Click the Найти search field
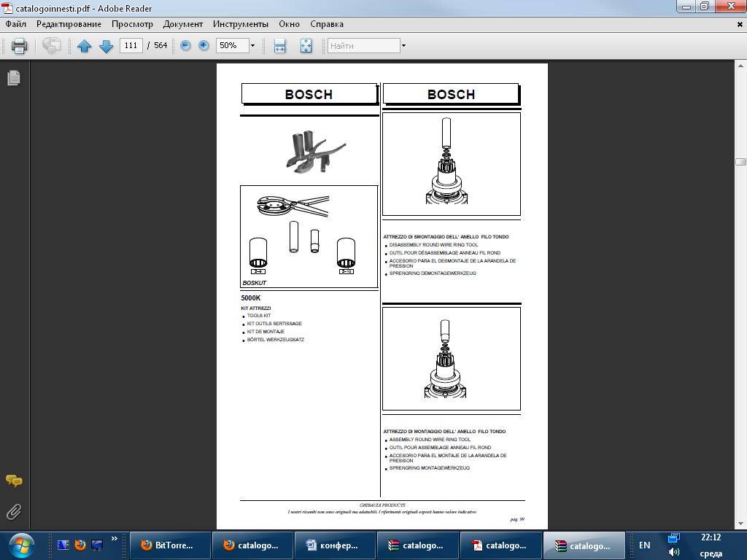747x560 pixels. (364, 46)
